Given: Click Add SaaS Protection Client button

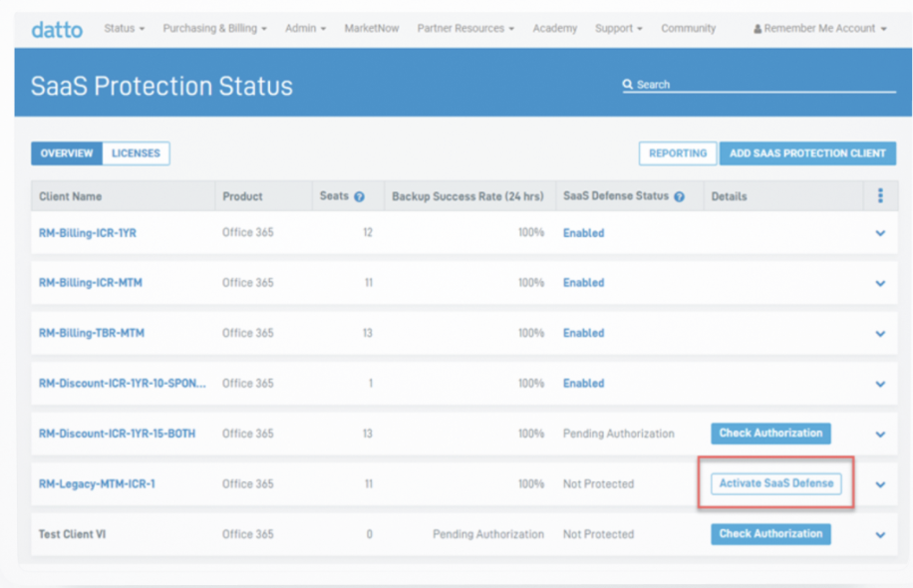Looking at the screenshot, I should click(807, 153).
